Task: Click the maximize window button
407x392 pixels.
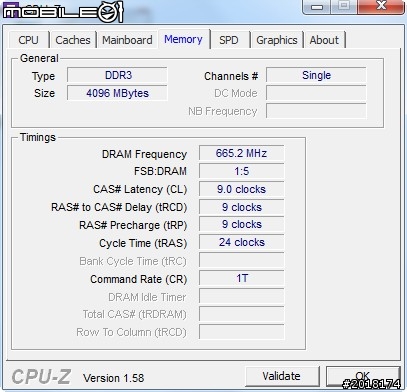Action: [x=344, y=7]
